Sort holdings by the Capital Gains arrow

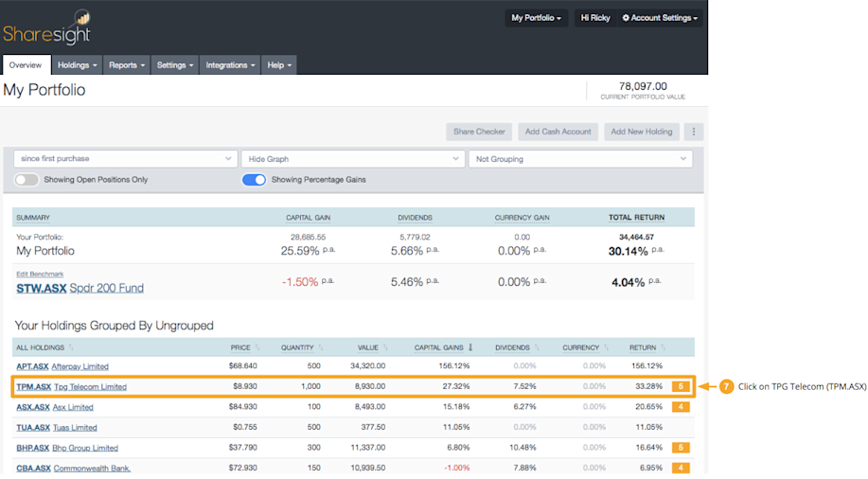(x=471, y=347)
